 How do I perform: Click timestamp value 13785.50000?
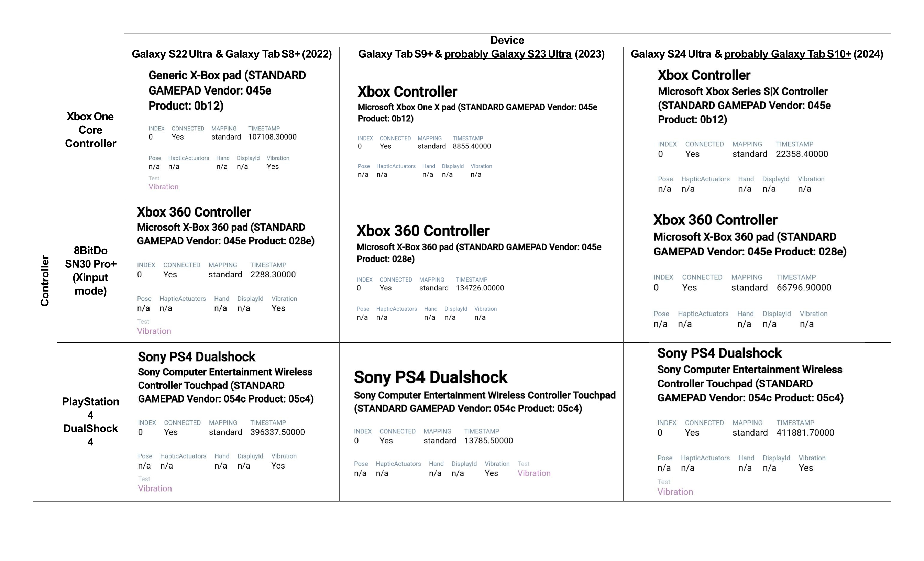[488, 441]
